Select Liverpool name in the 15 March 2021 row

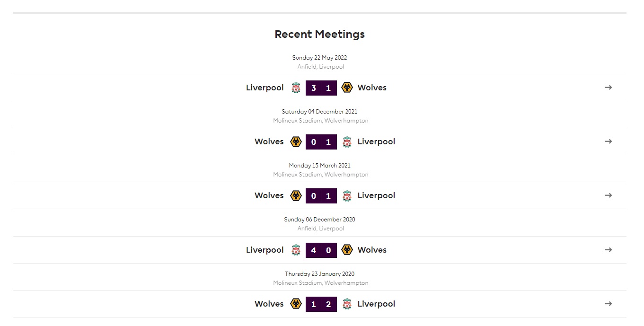pyautogui.click(x=376, y=195)
